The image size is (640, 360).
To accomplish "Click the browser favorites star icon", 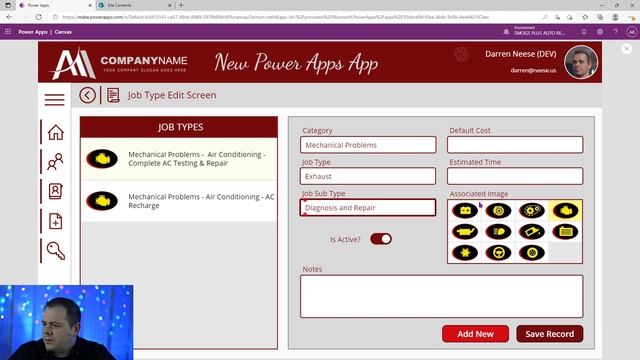I will pyautogui.click(x=585, y=17).
